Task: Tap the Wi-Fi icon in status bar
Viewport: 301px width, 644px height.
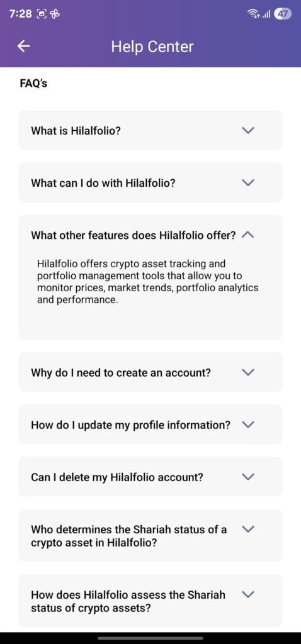Action: pyautogui.click(x=252, y=14)
